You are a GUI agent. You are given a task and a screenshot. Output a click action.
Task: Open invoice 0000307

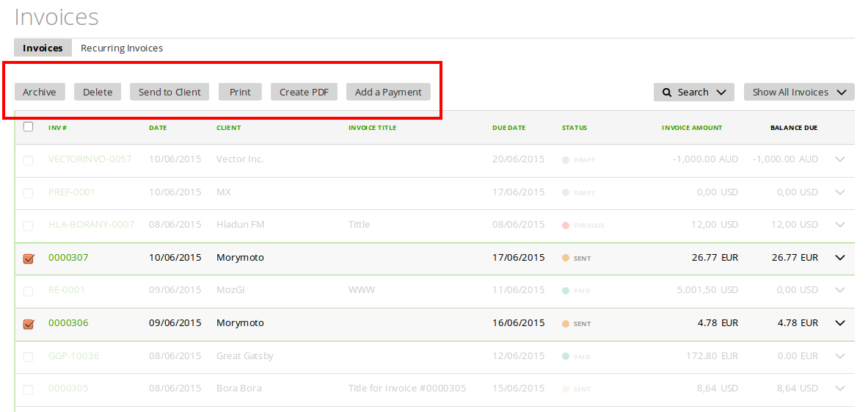click(x=68, y=258)
